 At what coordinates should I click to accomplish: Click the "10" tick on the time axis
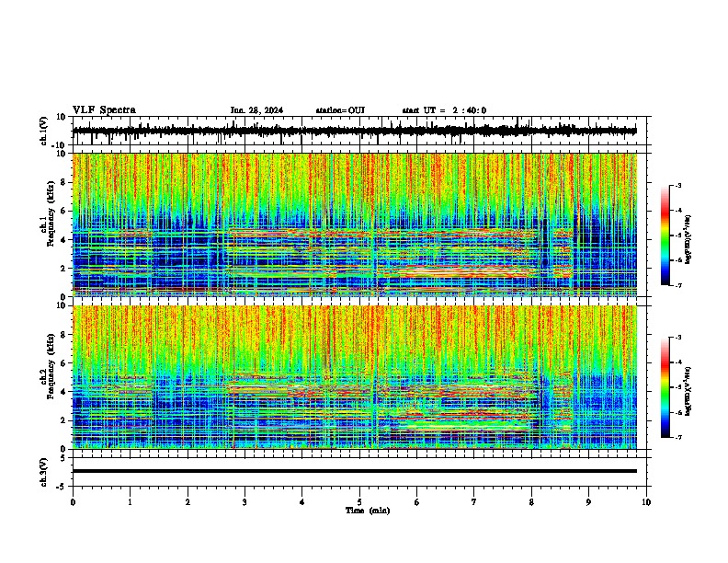point(646,502)
